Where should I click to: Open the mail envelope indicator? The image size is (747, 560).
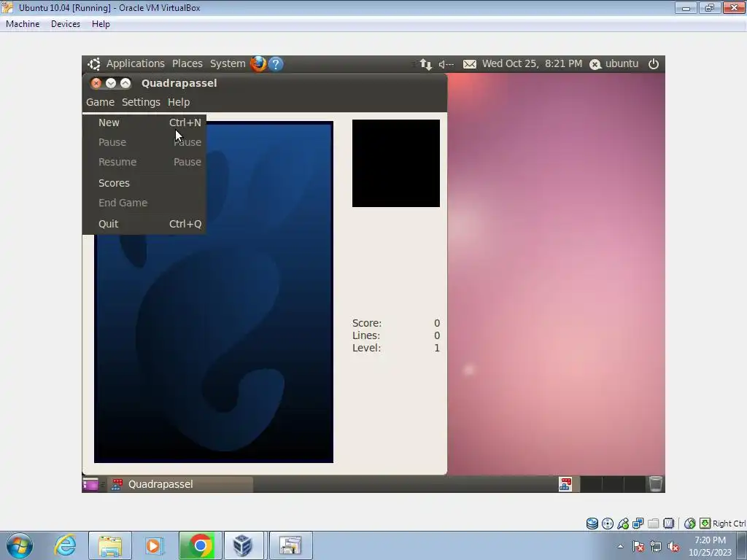point(469,64)
